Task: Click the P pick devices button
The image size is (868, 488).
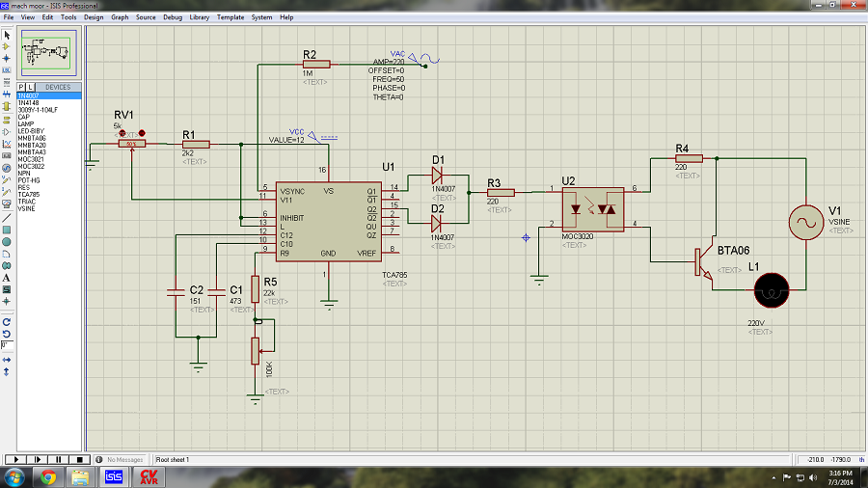Action: pyautogui.click(x=21, y=87)
